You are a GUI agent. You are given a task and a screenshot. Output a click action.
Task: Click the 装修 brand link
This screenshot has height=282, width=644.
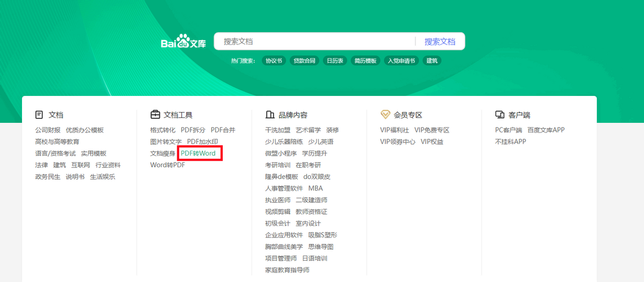click(x=333, y=130)
